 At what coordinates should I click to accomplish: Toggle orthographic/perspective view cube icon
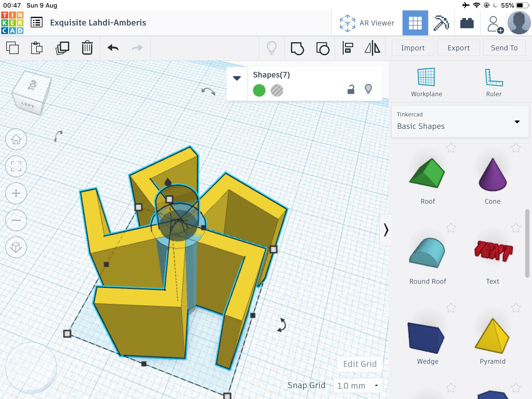click(16, 247)
